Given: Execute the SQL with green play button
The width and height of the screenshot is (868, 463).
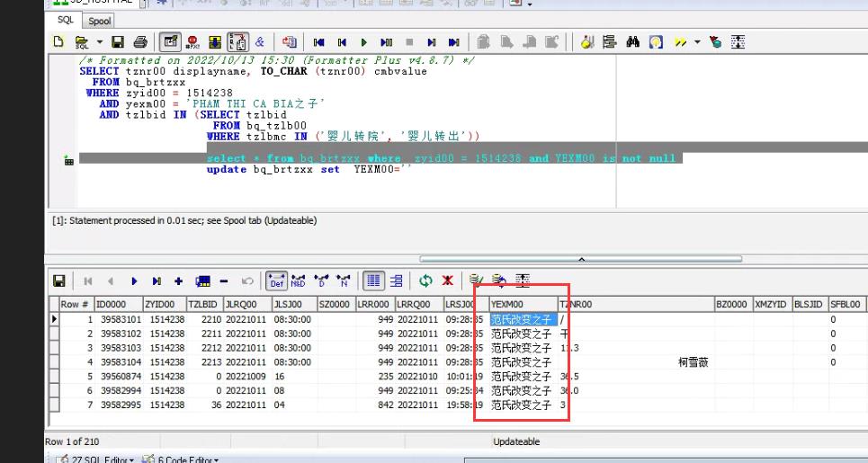Looking at the screenshot, I should tap(363, 42).
